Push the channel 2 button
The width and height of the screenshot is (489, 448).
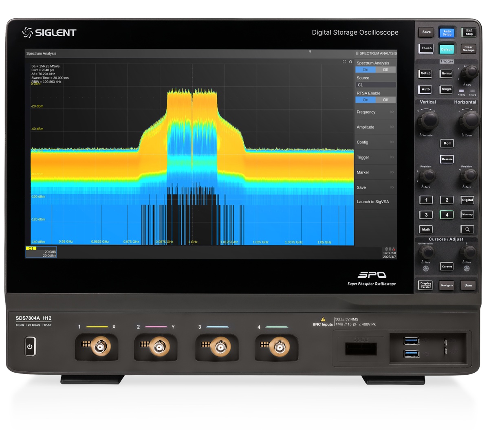[x=447, y=200]
